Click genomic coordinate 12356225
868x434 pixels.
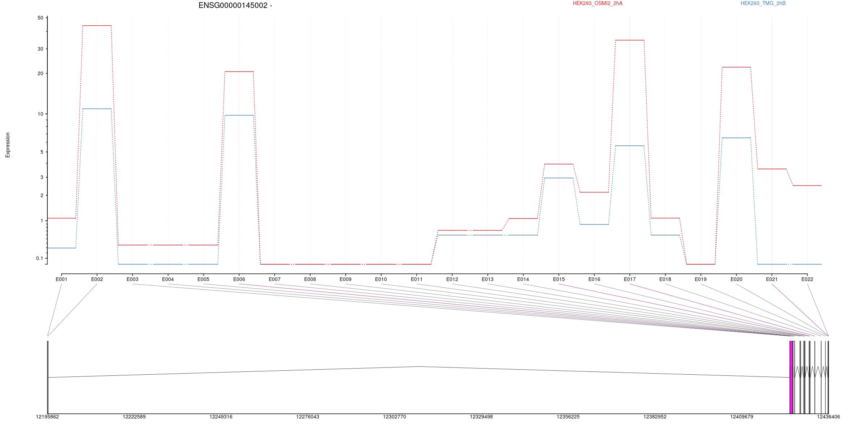click(568, 417)
